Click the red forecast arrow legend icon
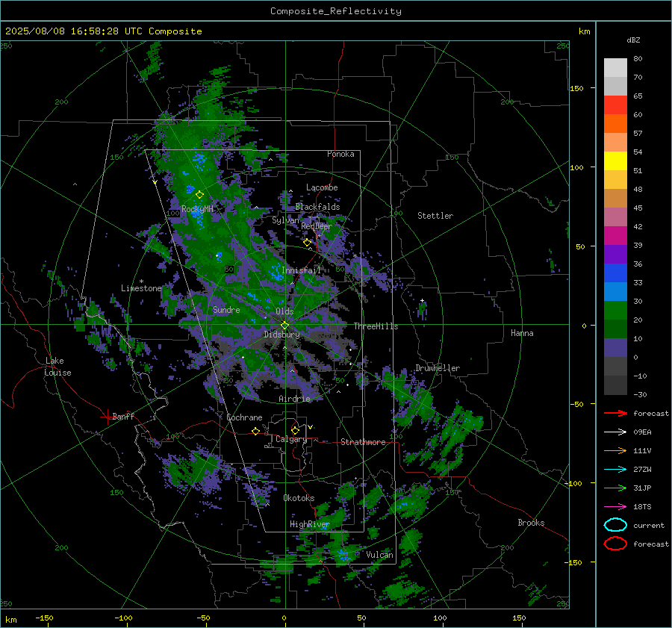672x628 pixels. click(x=615, y=413)
